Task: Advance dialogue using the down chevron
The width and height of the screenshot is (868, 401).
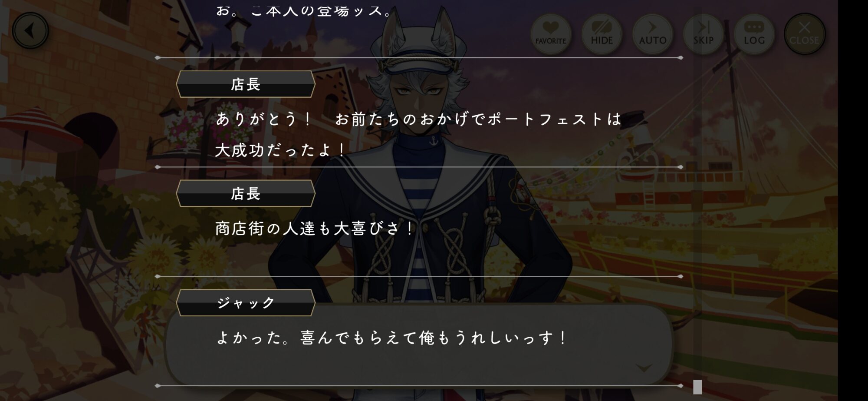Action: (x=644, y=368)
